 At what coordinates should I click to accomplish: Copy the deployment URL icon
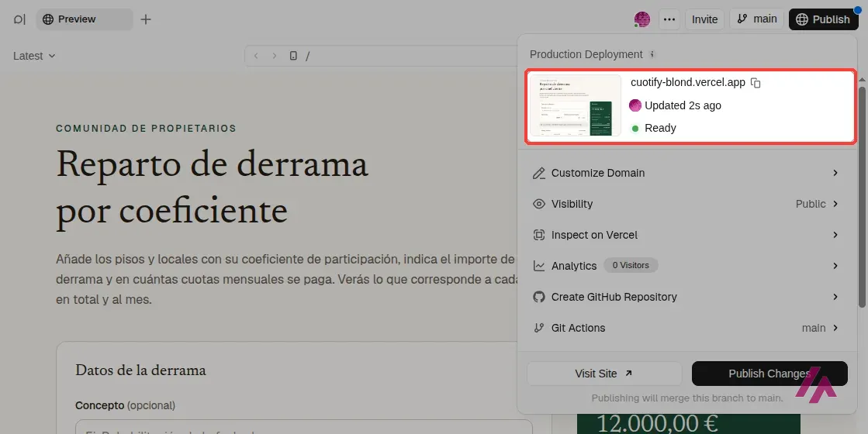pos(756,83)
